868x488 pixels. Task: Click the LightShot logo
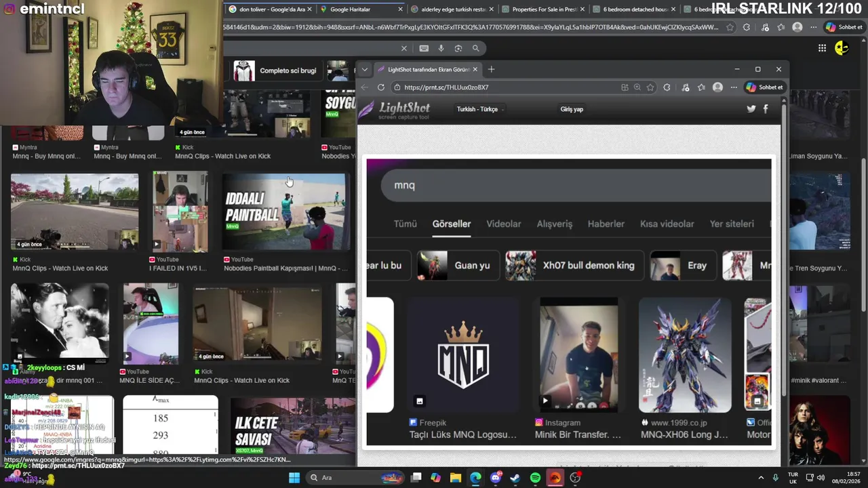pos(395,110)
